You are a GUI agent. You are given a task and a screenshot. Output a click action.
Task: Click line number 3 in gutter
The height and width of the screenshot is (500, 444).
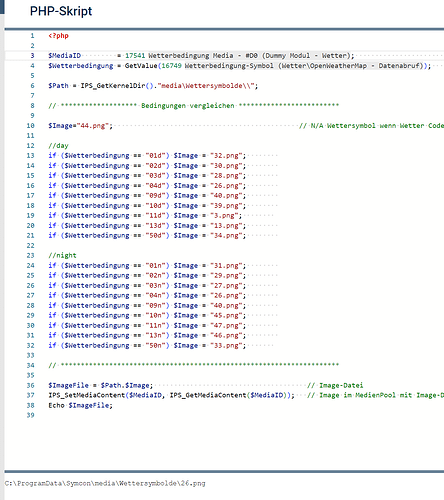(32, 56)
